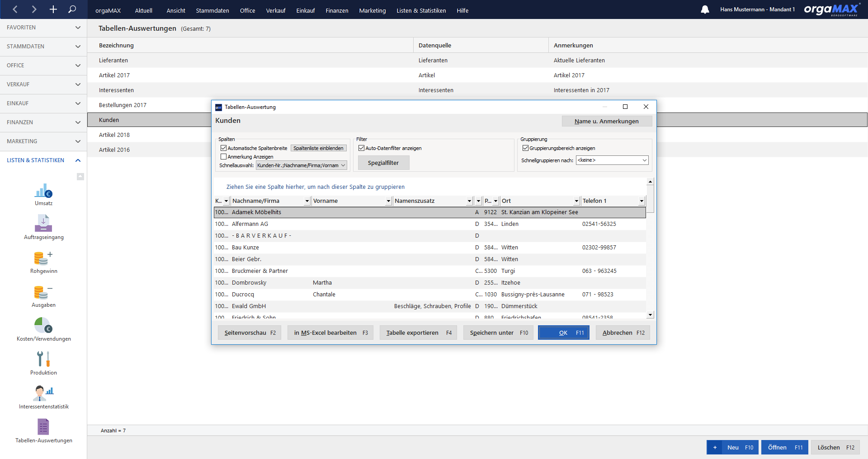Click the search magnifier icon in top bar

click(x=72, y=9)
